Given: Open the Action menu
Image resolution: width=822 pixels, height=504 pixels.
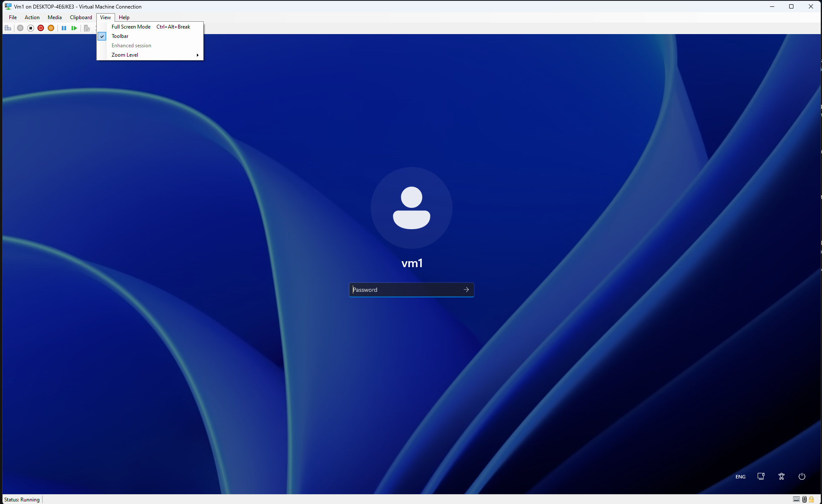Looking at the screenshot, I should pos(32,17).
